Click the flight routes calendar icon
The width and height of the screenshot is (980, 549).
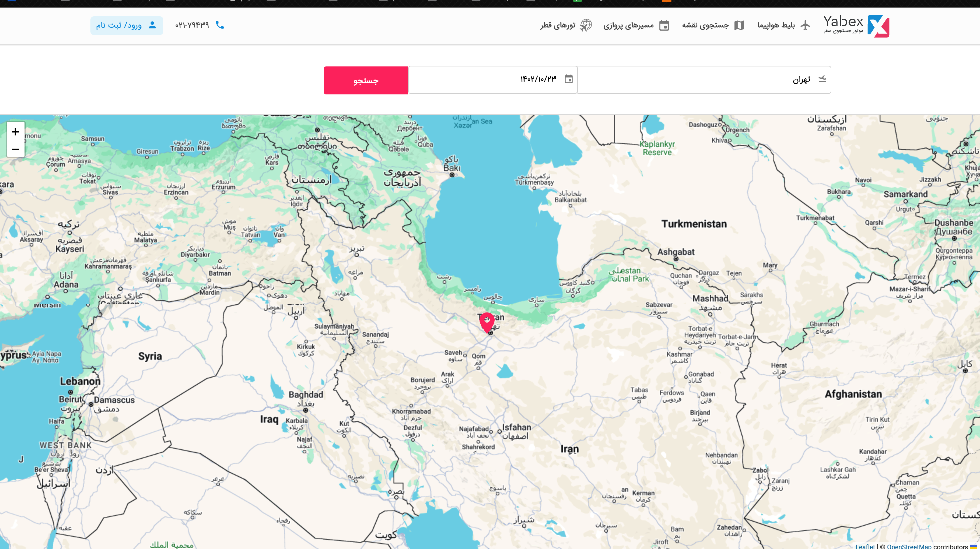coord(664,25)
